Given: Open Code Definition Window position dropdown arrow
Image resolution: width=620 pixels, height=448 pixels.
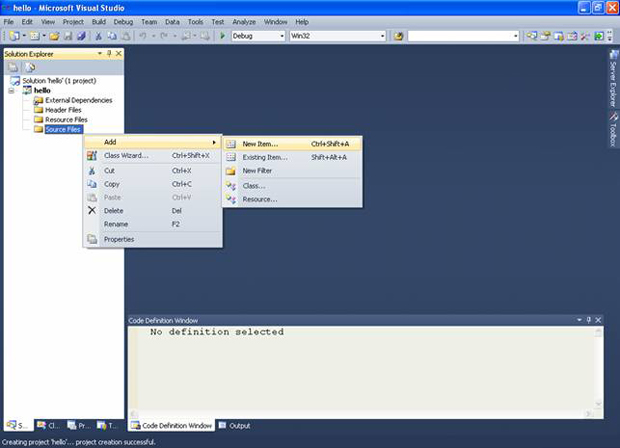Looking at the screenshot, I should [x=579, y=320].
